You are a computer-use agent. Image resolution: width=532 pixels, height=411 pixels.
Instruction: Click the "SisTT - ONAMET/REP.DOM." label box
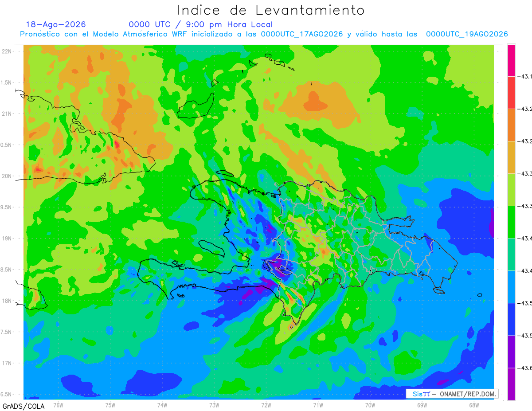tap(452, 394)
